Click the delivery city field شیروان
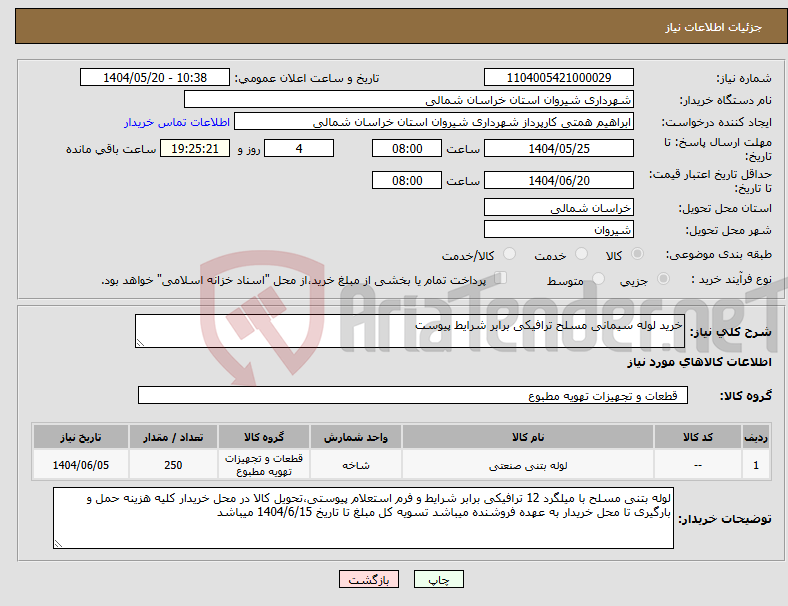The width and height of the screenshot is (788, 606). click(x=558, y=230)
